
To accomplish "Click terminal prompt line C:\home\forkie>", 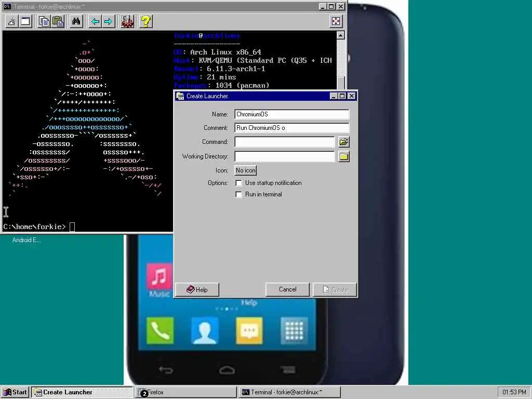I will 34,227.
